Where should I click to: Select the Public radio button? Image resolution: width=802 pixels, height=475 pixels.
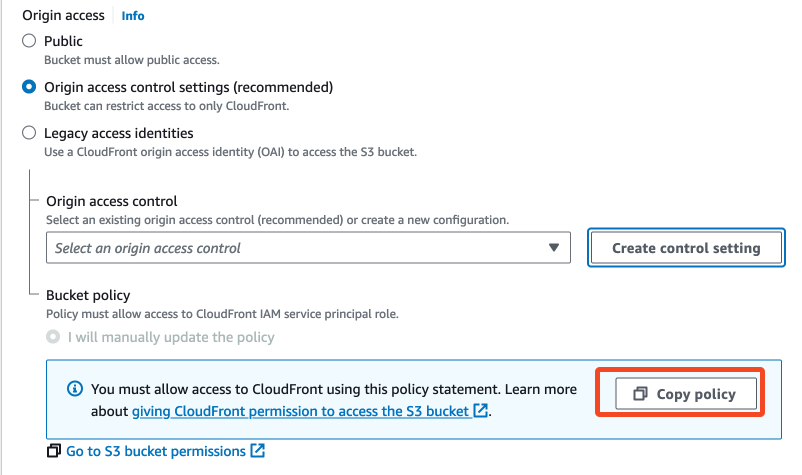coord(29,42)
